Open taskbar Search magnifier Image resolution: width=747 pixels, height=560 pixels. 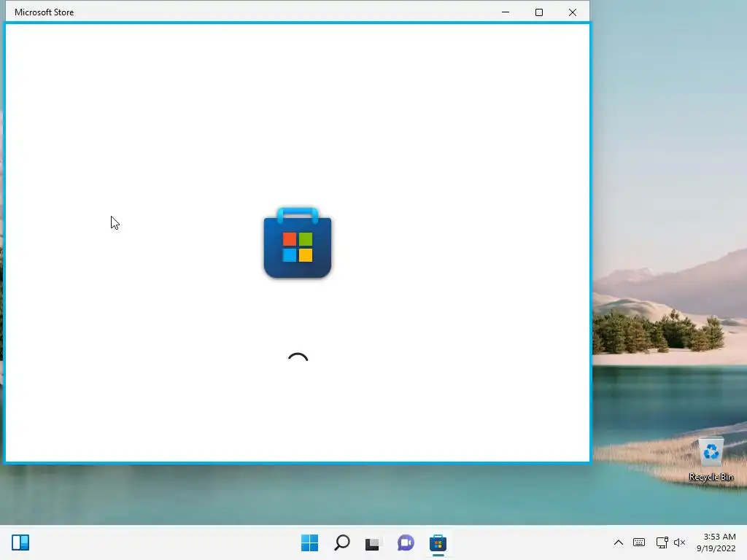click(x=342, y=542)
